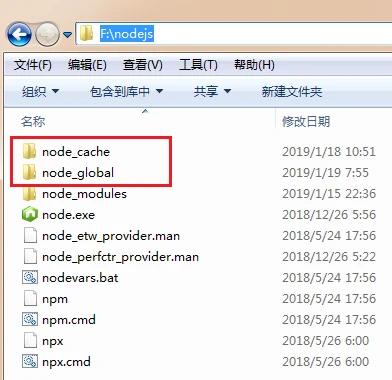
Task: Select the npm file icon
Action: (30, 298)
